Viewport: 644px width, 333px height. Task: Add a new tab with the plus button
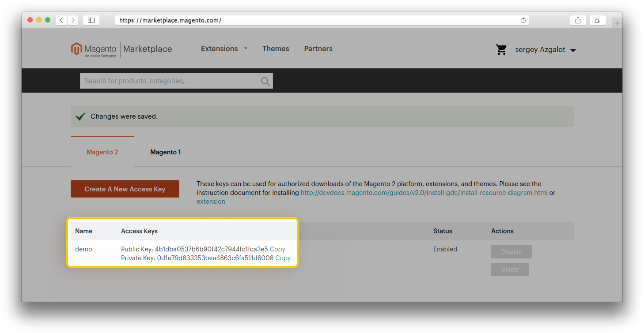coord(617,23)
